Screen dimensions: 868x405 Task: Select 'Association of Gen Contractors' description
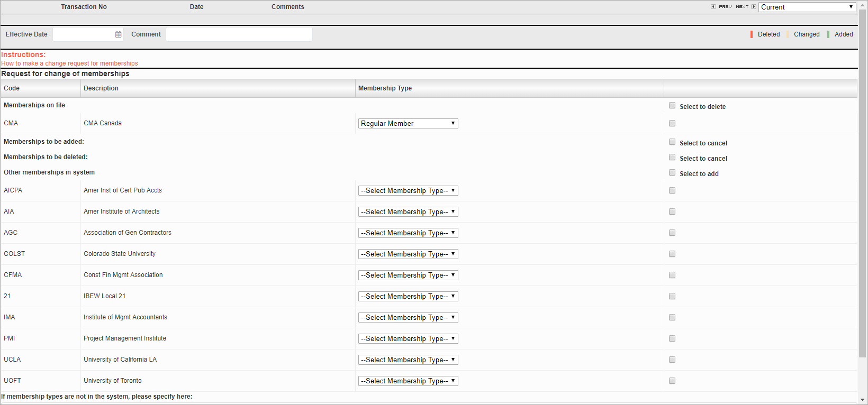(x=128, y=233)
